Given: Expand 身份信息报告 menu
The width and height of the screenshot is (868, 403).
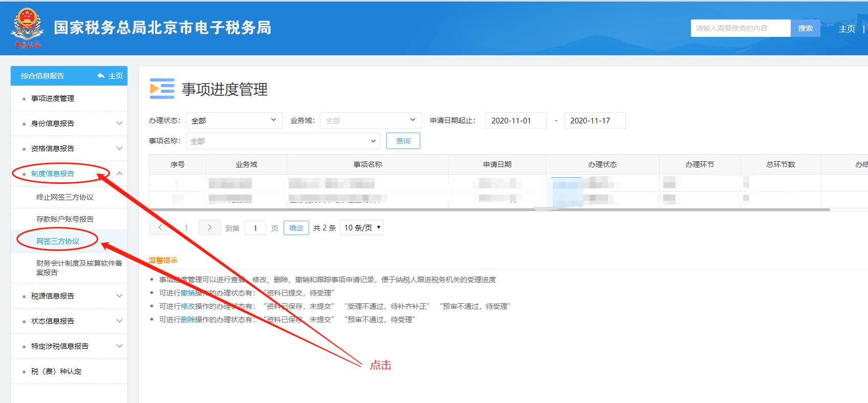Looking at the screenshot, I should pyautogui.click(x=69, y=123).
